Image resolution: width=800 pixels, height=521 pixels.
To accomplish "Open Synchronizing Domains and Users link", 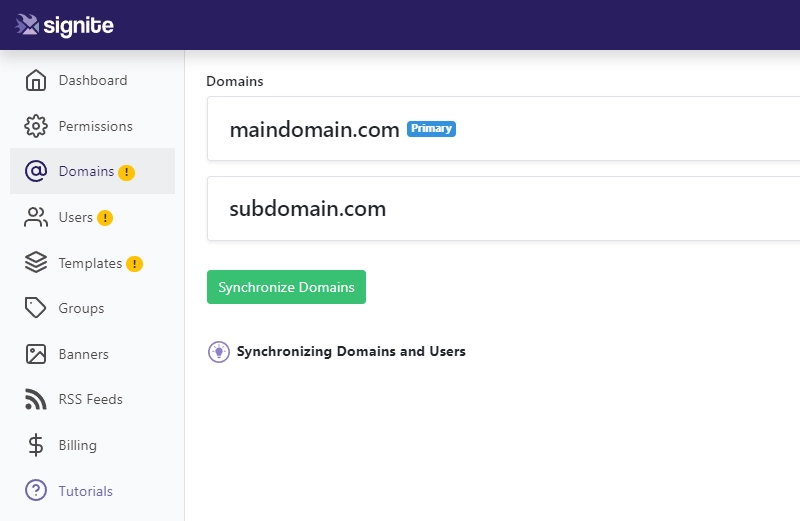I will click(x=351, y=352).
